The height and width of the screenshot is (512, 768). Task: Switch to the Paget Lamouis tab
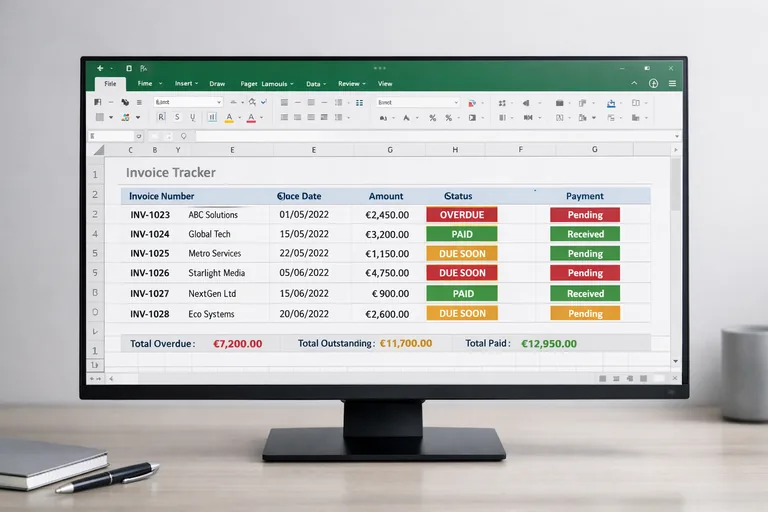point(264,84)
